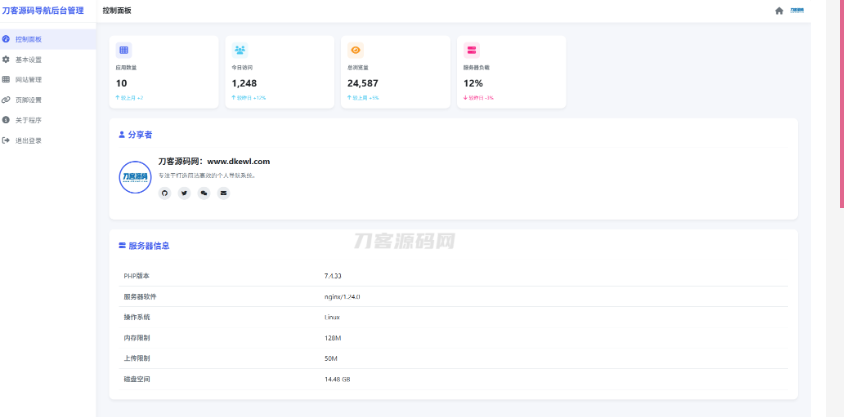Click the WeChat social icon

coord(204,193)
